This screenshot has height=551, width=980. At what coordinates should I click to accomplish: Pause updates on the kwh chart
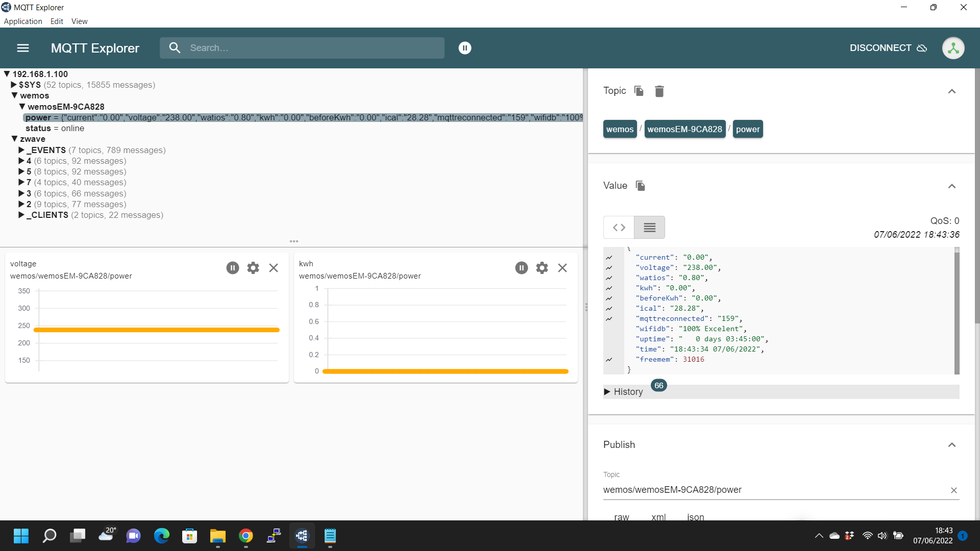[521, 267]
